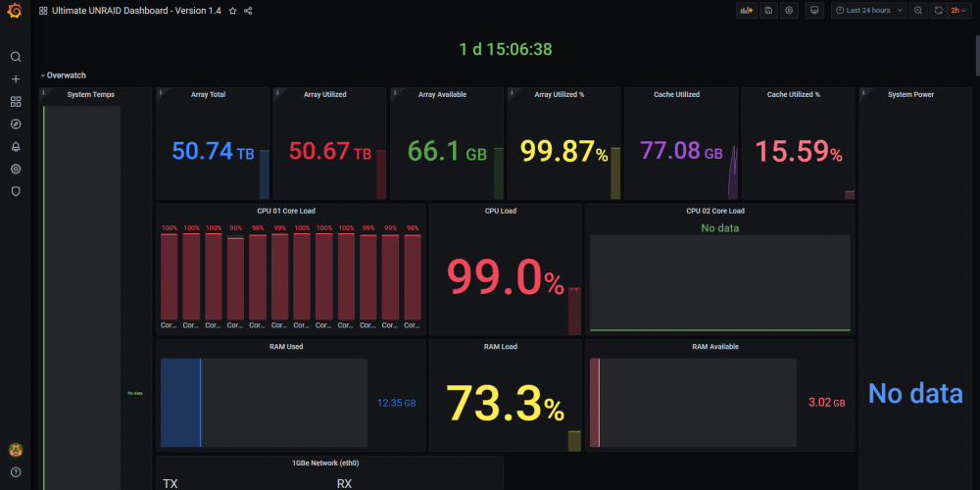Show info for Array Total panel

160,91
